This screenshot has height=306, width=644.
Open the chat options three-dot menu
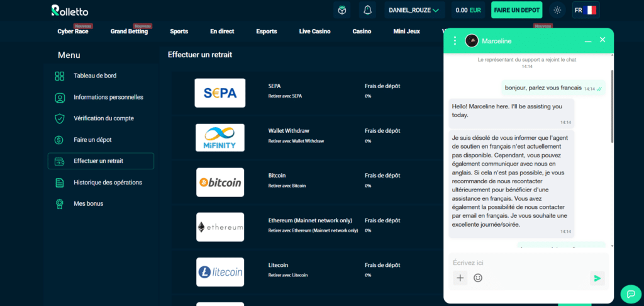(455, 40)
